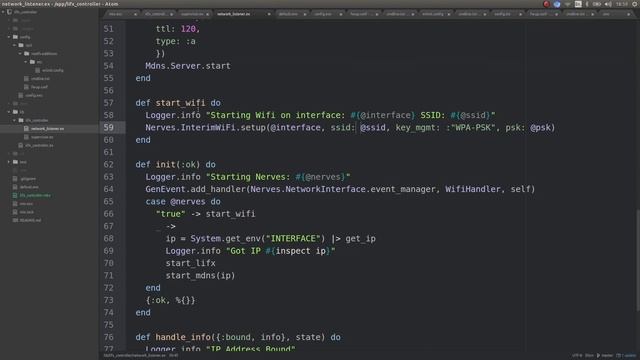Expand the test folder arrow
Image resolution: width=640 pixels, height=360 pixels.
9,162
